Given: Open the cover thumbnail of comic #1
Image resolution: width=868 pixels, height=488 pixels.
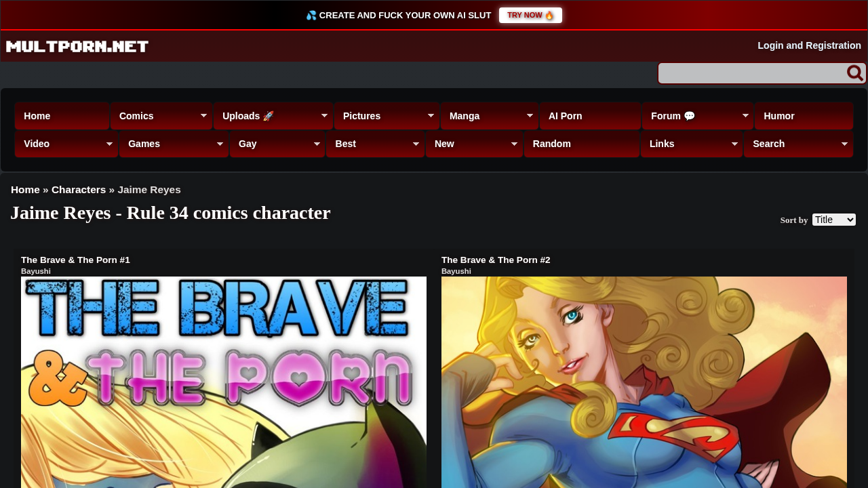Looking at the screenshot, I should (224, 382).
